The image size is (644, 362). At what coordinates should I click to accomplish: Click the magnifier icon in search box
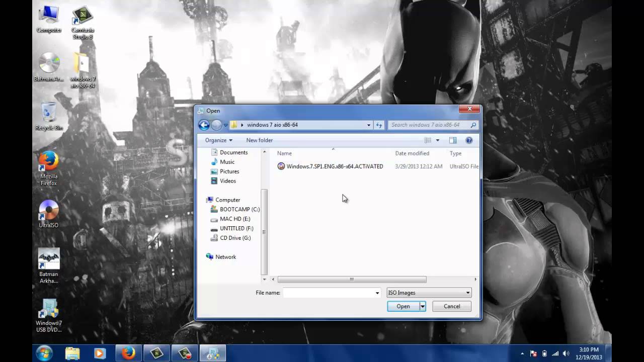[473, 125]
